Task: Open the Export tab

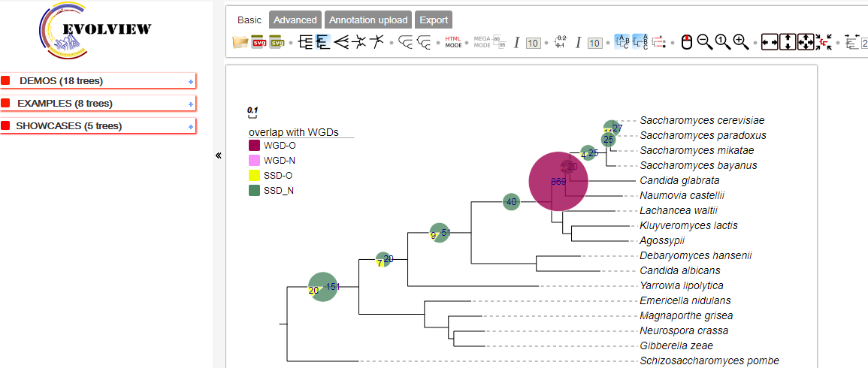Action: point(434,20)
